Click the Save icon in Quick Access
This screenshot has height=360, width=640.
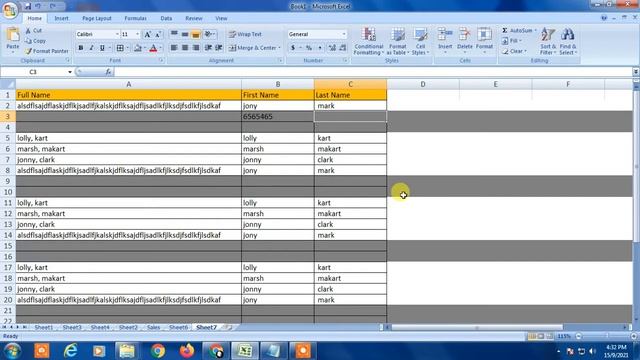[x=28, y=6]
